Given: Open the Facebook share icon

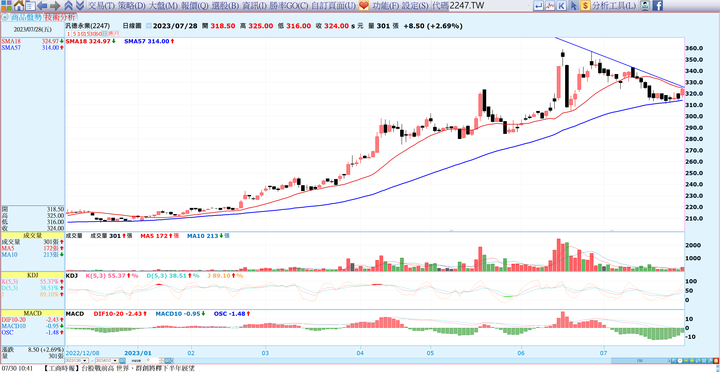Looking at the screenshot, I should tap(658, 6).
